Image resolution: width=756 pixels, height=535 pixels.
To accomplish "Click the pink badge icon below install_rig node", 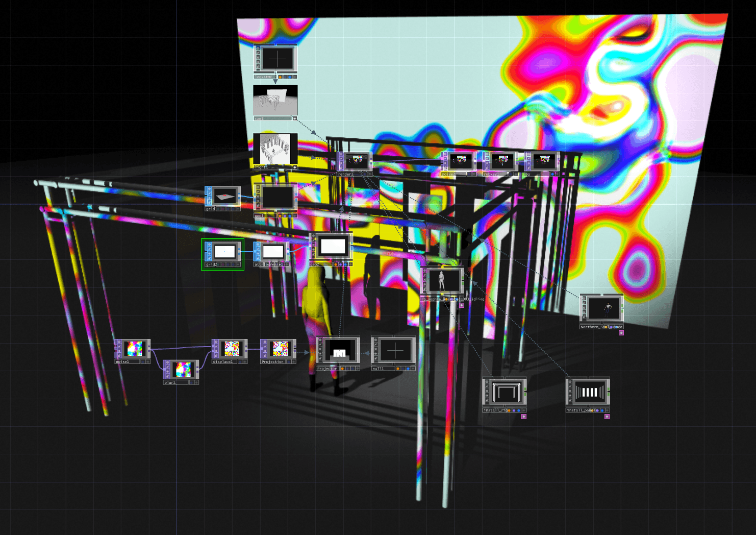I will click(x=523, y=417).
